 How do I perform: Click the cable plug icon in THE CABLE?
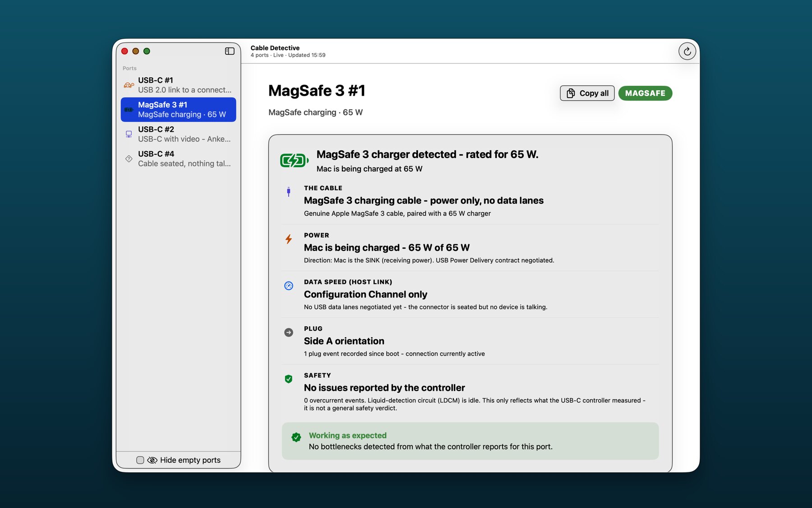(x=289, y=191)
